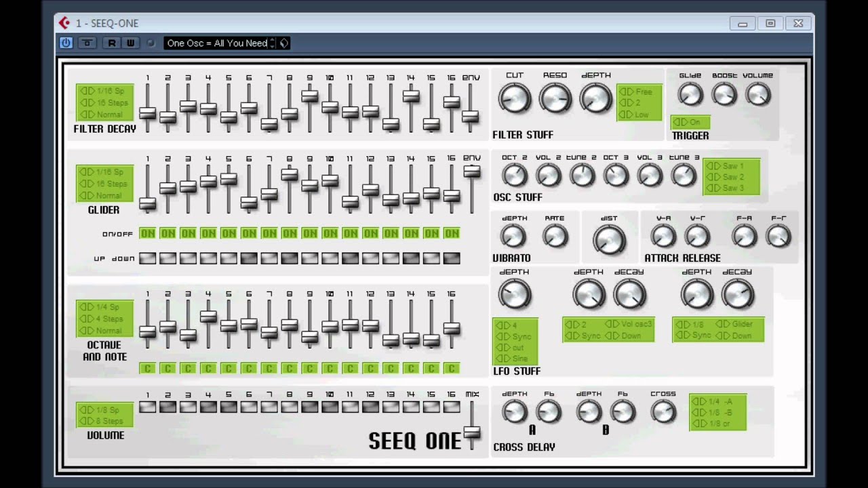Toggle Volume step 10 button
Screen dimensions: 868x488
[x=330, y=407]
